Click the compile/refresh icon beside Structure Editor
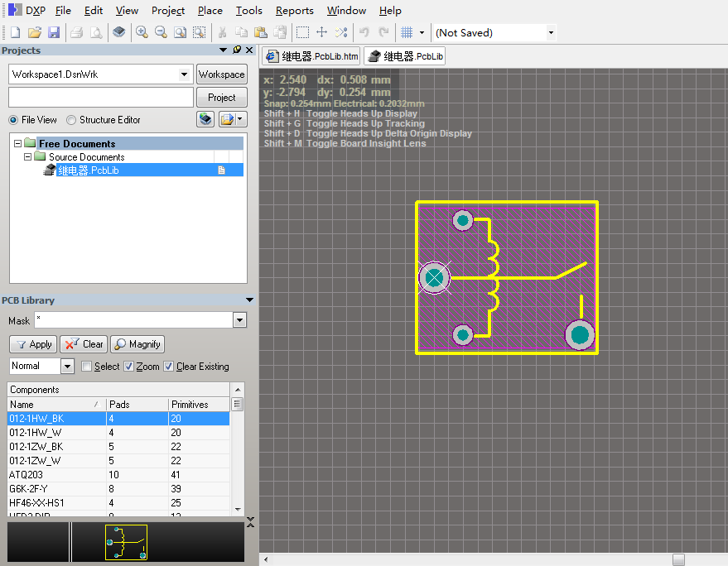This screenshot has width=728, height=566. 205,119
